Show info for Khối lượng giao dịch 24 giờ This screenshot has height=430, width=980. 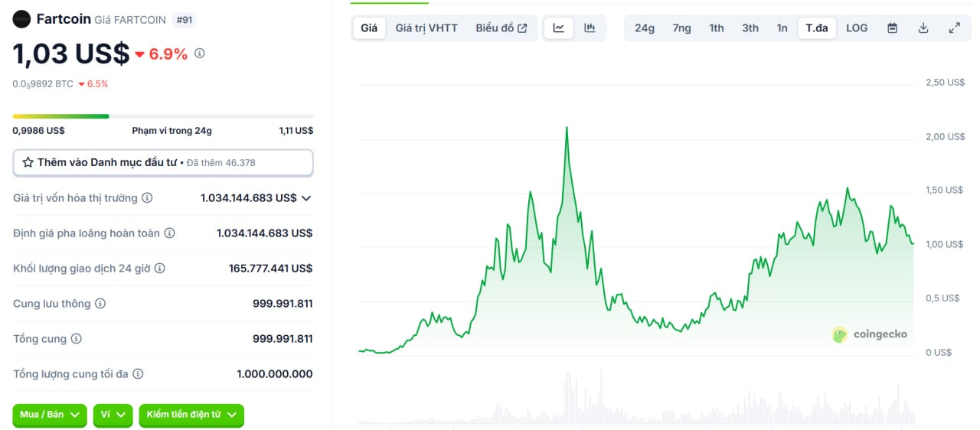click(160, 269)
